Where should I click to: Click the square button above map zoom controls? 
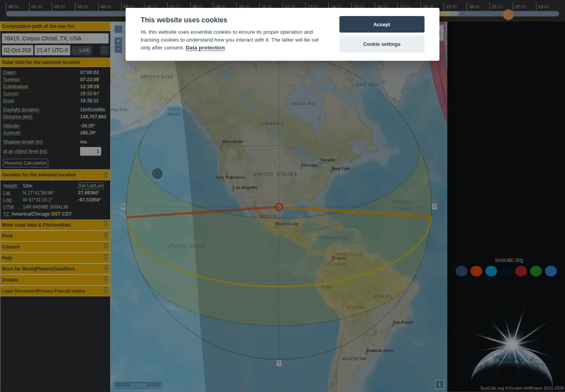point(118,29)
